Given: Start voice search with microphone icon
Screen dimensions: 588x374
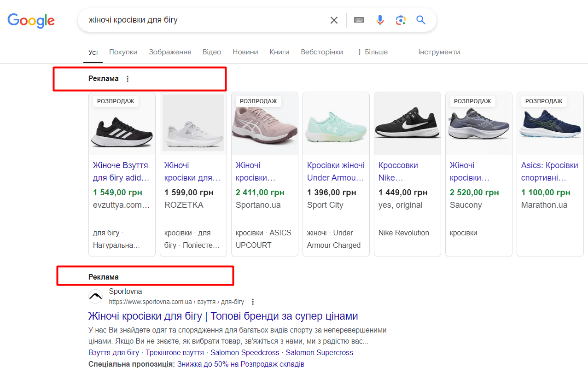Looking at the screenshot, I should pos(380,20).
